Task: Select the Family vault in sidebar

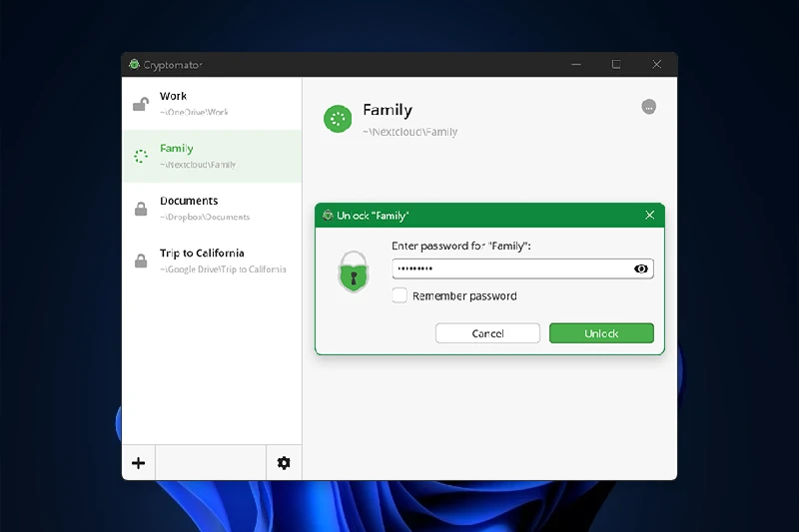Action: (x=212, y=157)
